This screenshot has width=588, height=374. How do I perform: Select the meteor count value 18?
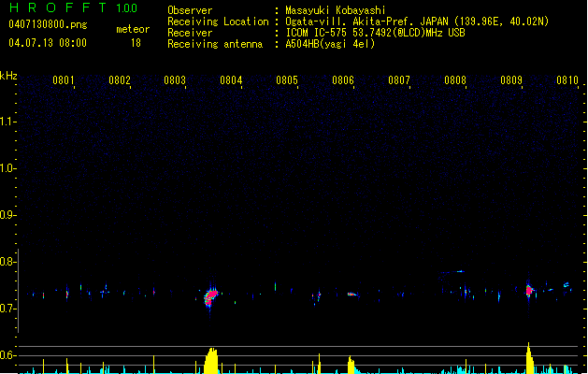coord(136,43)
